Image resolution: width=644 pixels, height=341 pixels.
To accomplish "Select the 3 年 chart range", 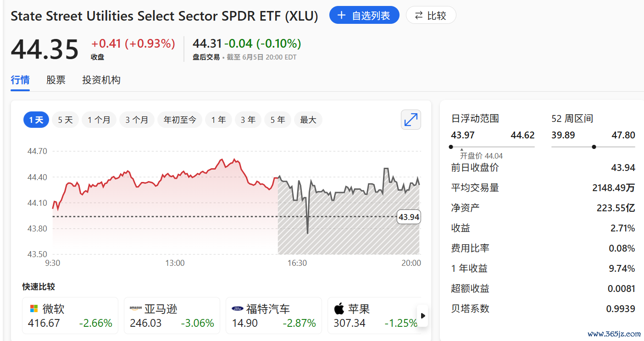I will (x=248, y=120).
